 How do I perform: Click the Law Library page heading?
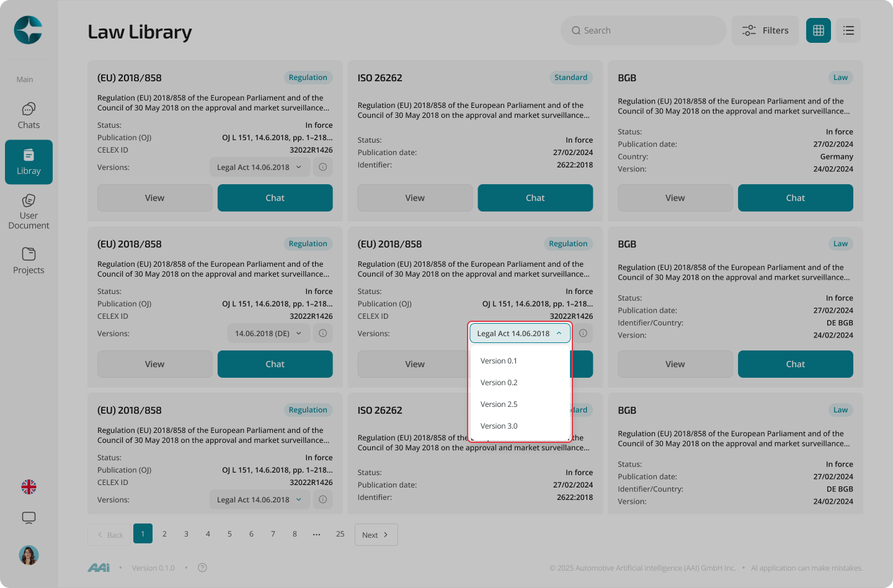click(140, 32)
